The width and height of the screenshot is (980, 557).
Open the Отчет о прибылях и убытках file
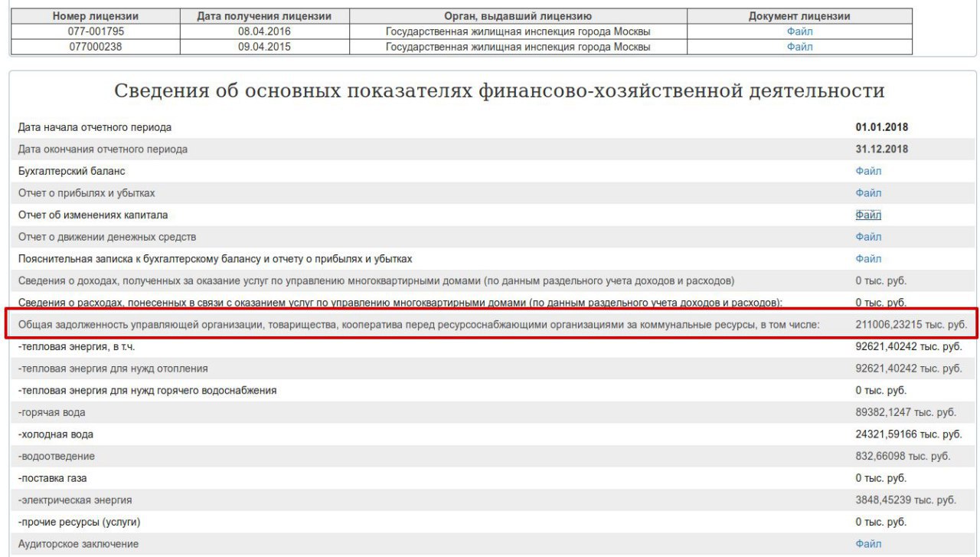point(868,193)
